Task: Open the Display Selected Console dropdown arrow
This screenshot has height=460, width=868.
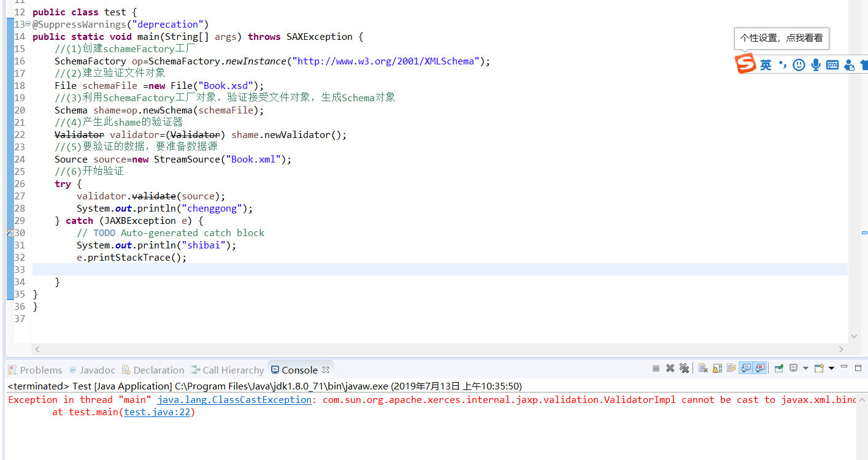Action: click(x=805, y=368)
